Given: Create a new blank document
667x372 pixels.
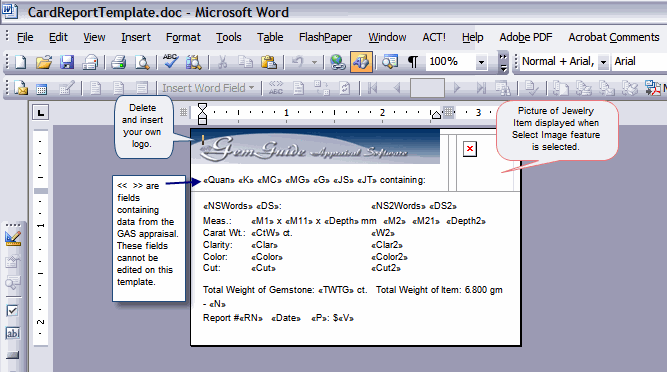Looking at the screenshot, I should pyautogui.click(x=20, y=62).
